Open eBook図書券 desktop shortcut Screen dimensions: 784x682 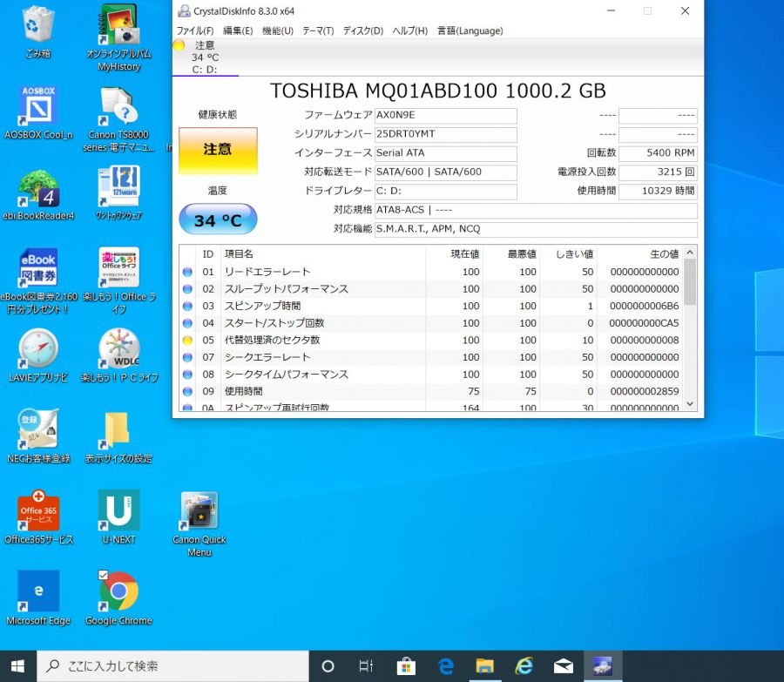coord(38,281)
